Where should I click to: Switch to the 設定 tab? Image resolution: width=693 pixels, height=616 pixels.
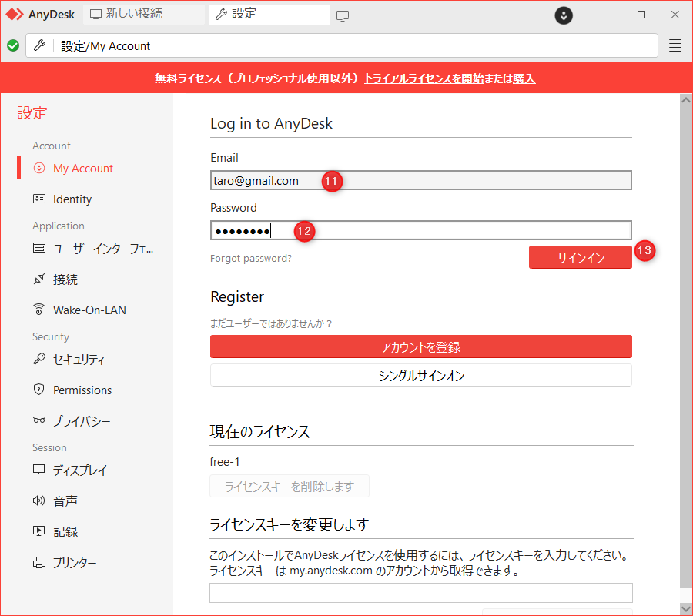coord(269,14)
